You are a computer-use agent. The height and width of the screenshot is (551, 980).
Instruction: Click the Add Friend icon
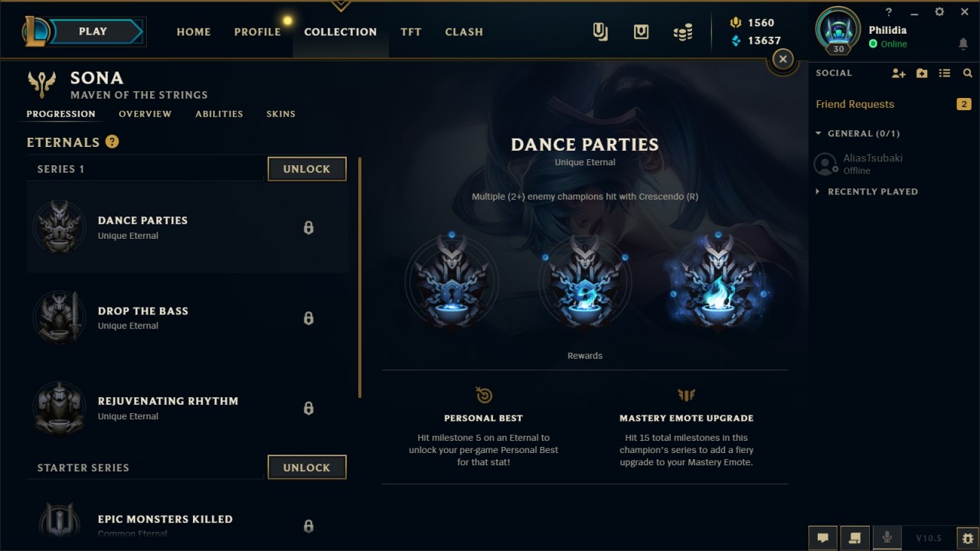pos(898,73)
